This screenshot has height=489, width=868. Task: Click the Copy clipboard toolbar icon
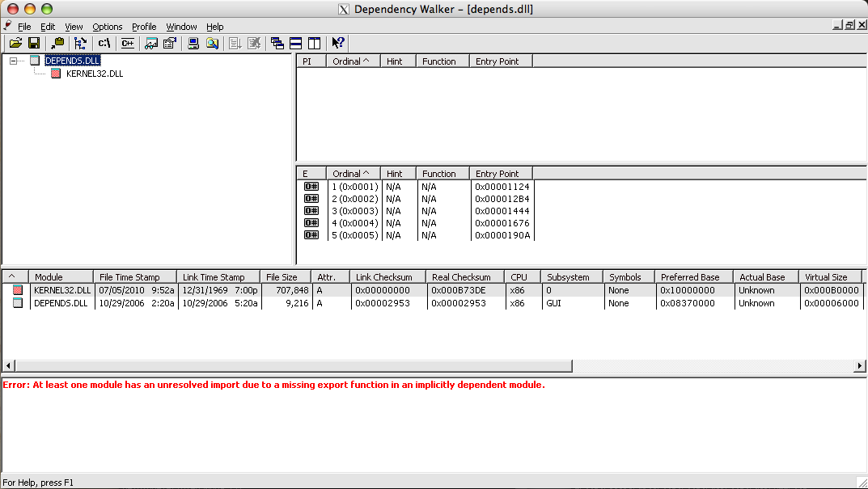(57, 43)
